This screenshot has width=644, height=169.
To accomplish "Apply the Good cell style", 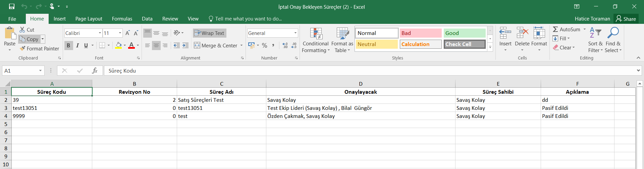I will [464, 33].
